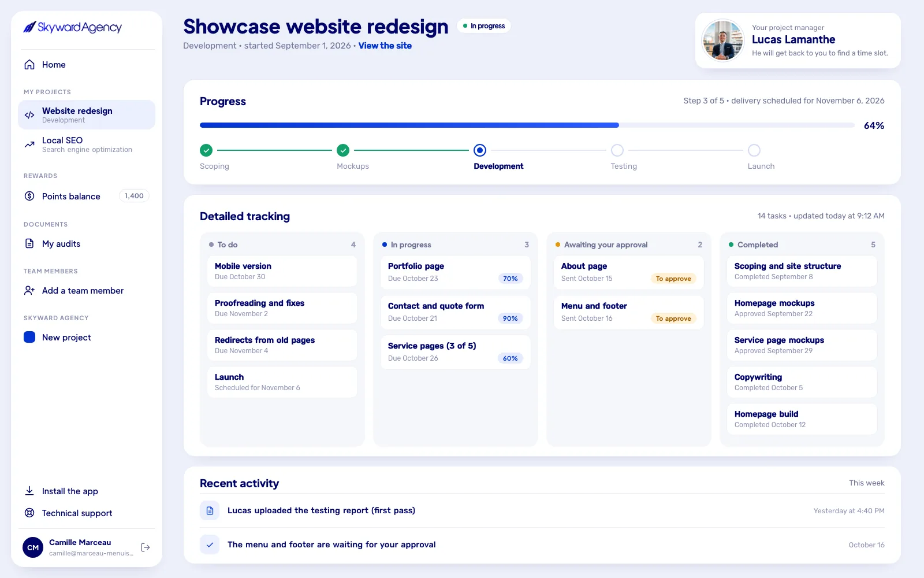Open Menu and footer card title
924x578 pixels.
click(x=594, y=306)
